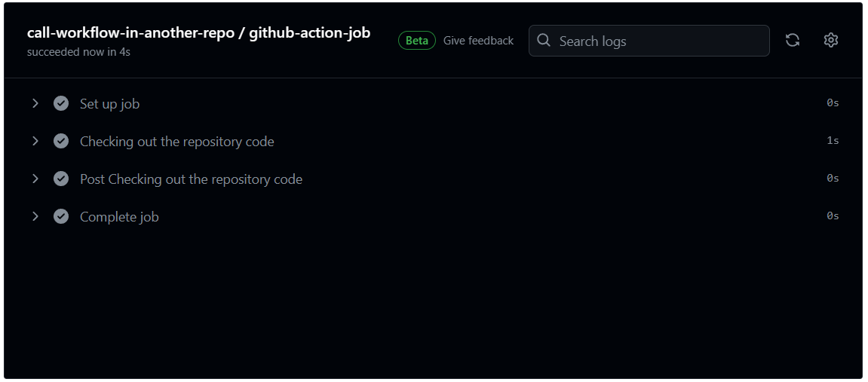Viewport: 868px width, 382px height.
Task: Expand the Complete job step chevron
Action: pos(35,216)
